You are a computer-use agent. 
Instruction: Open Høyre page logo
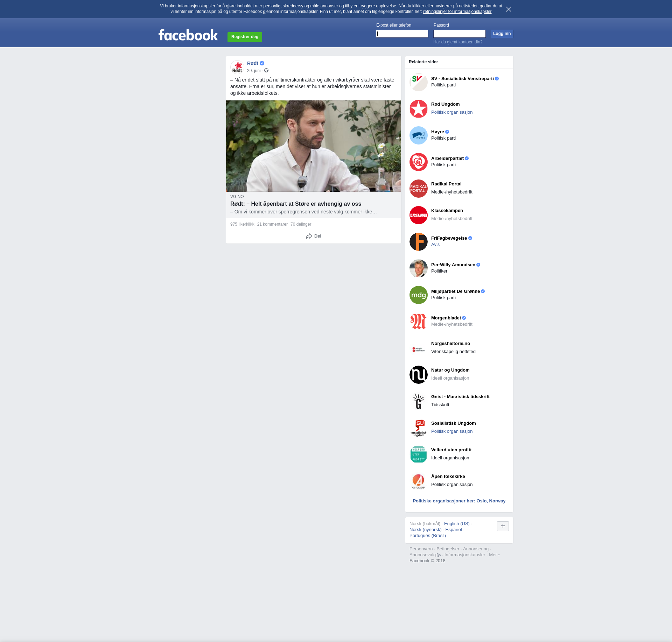point(419,135)
